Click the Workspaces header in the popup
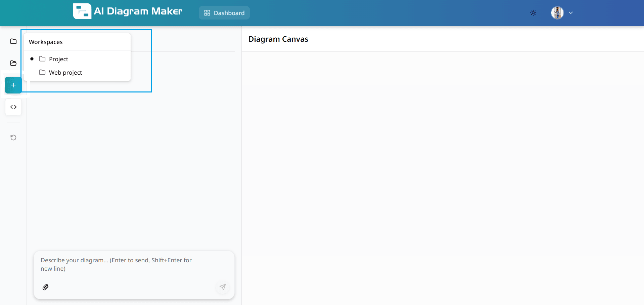Screen dimensions: 644x305 click(46, 42)
